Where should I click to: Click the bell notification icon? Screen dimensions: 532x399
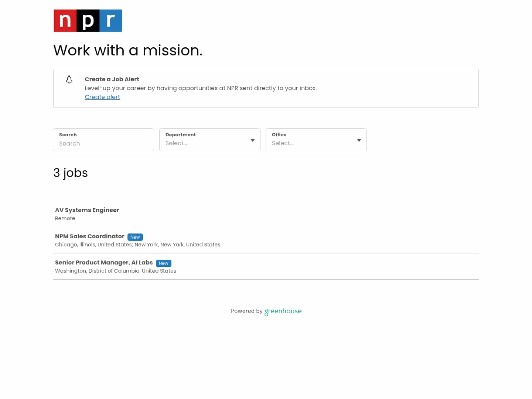pos(69,79)
